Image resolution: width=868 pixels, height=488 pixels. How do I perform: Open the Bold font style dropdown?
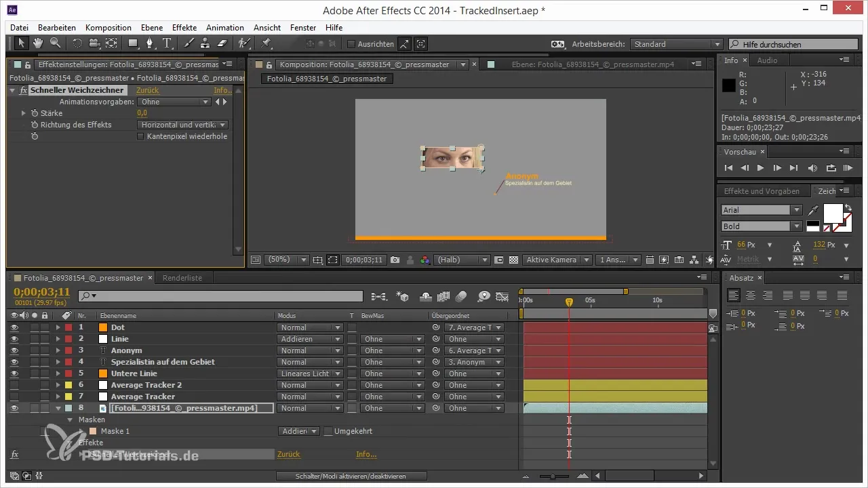[x=762, y=226]
